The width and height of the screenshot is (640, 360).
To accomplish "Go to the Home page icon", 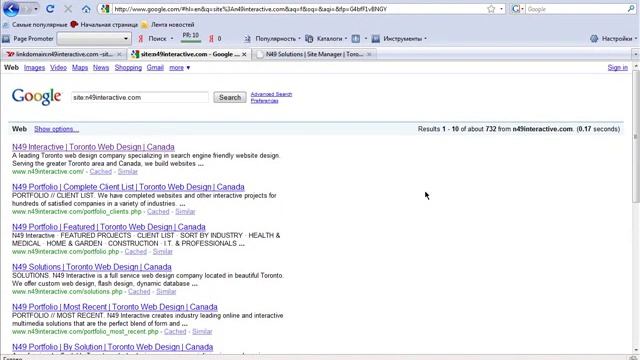I will coord(86,9).
